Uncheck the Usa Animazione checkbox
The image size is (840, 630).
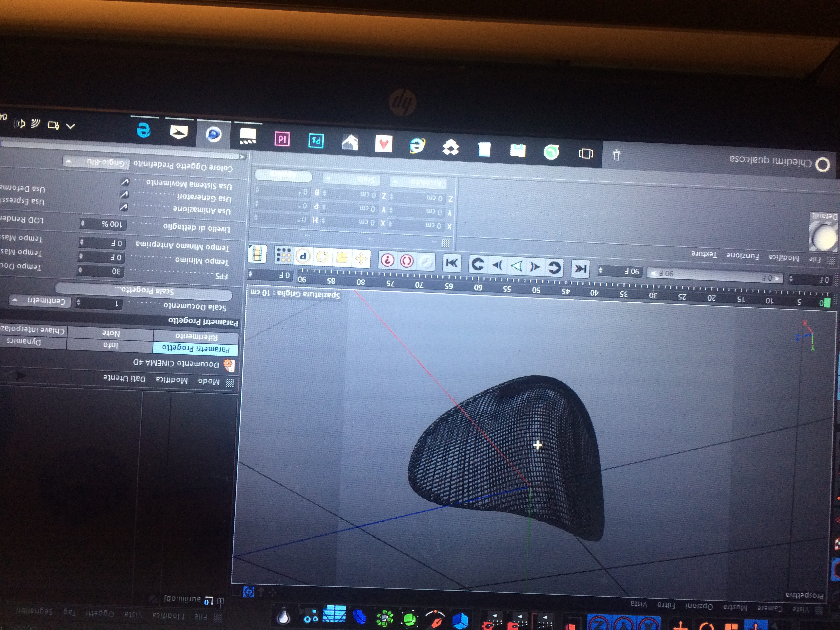click(x=124, y=207)
